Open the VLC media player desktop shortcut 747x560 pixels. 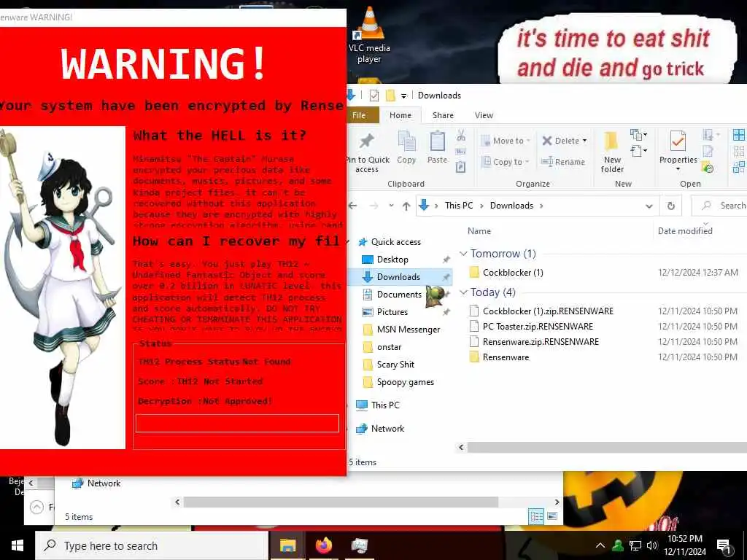(x=370, y=36)
